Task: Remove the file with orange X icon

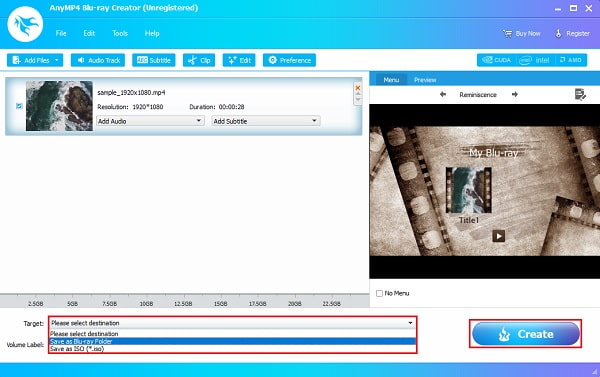Action: (358, 88)
